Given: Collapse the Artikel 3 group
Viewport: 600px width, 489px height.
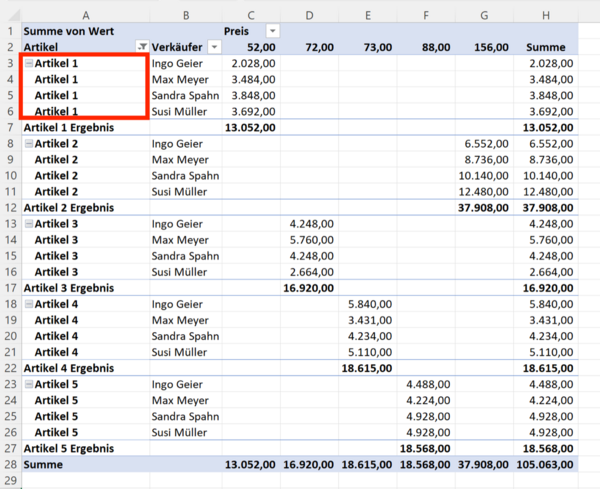Looking at the screenshot, I should click(29, 224).
